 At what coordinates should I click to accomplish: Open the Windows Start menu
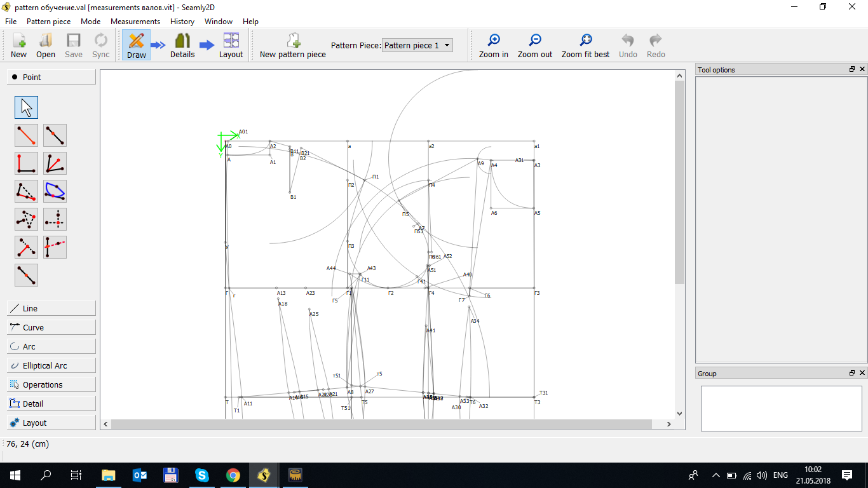(15, 475)
